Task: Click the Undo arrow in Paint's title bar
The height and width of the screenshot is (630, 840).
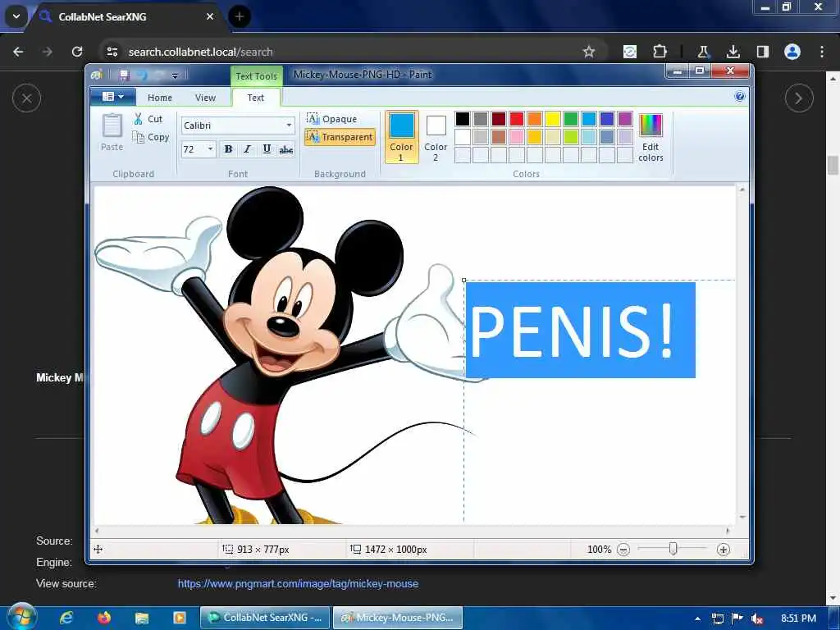Action: coord(142,75)
